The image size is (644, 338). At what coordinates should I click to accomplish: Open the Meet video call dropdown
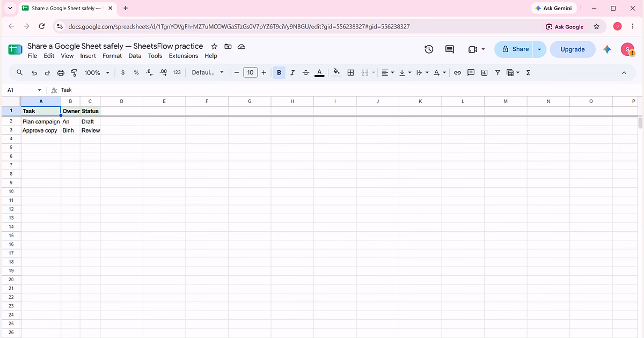tap(477, 49)
